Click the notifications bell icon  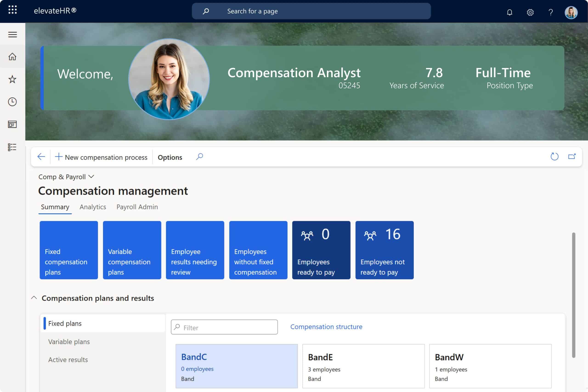pyautogui.click(x=509, y=12)
